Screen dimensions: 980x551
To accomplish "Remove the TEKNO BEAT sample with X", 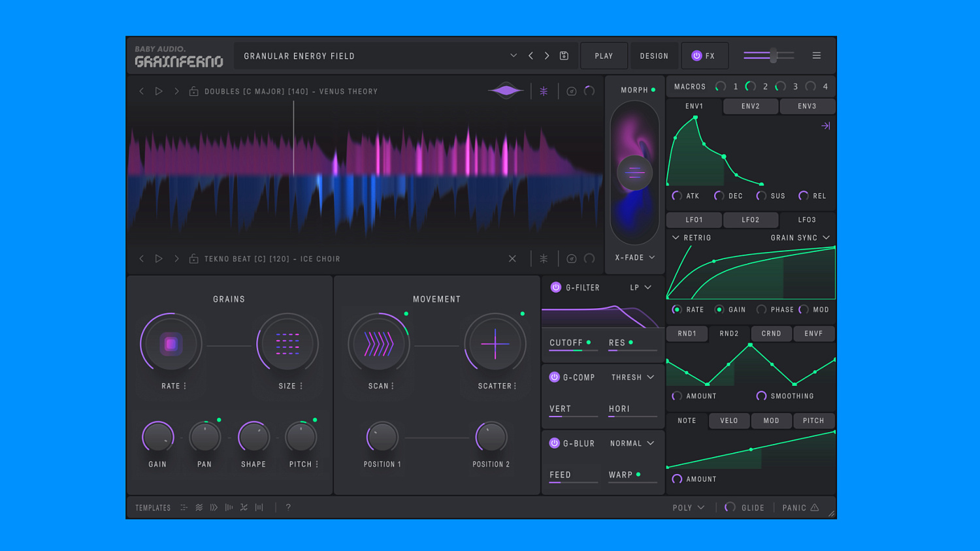I will 512,259.
